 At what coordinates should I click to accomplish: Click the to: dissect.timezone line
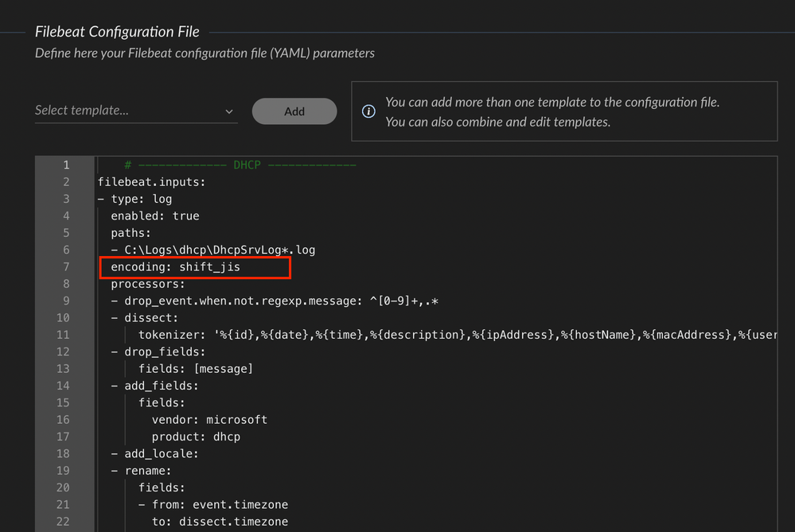(x=220, y=522)
